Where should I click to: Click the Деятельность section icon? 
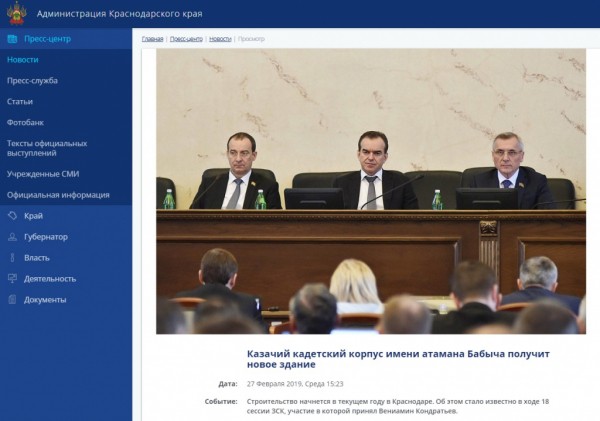coord(12,279)
